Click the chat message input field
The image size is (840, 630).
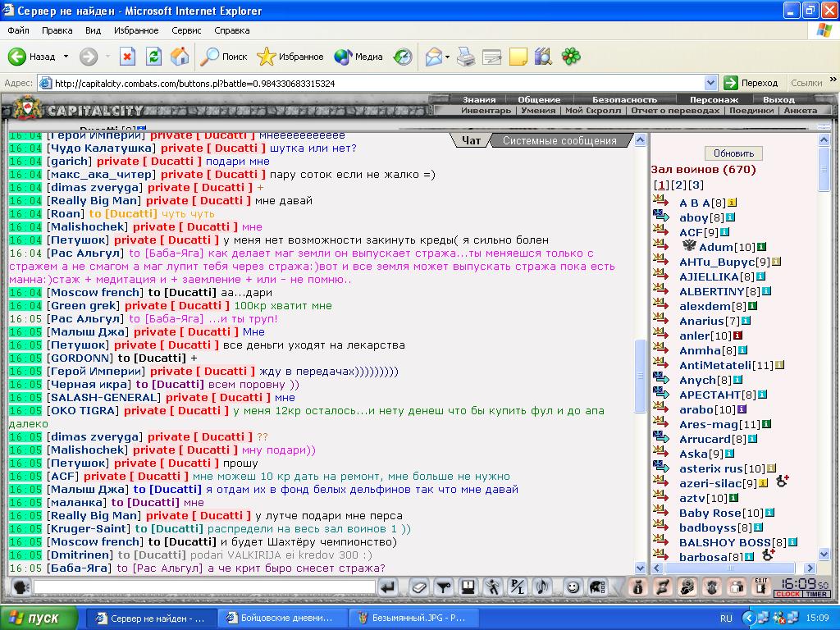(x=204, y=587)
